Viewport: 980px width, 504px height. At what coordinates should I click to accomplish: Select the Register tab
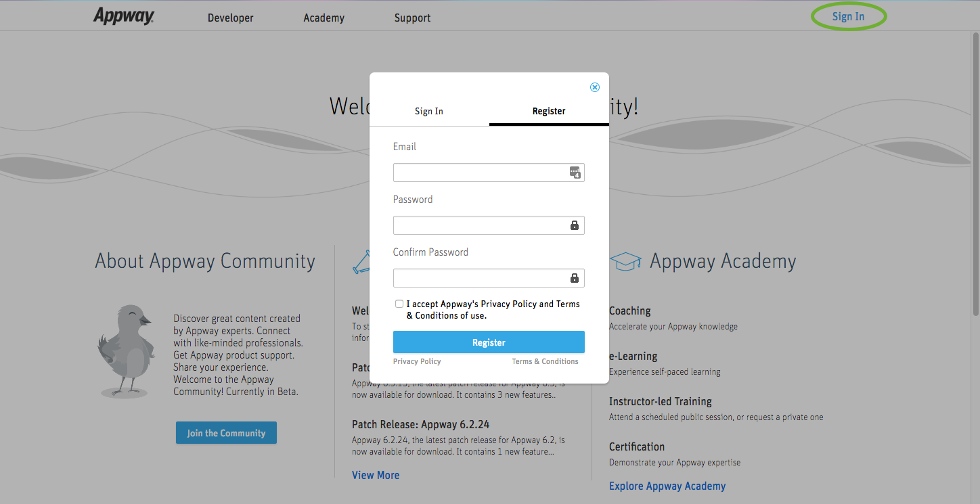point(549,111)
